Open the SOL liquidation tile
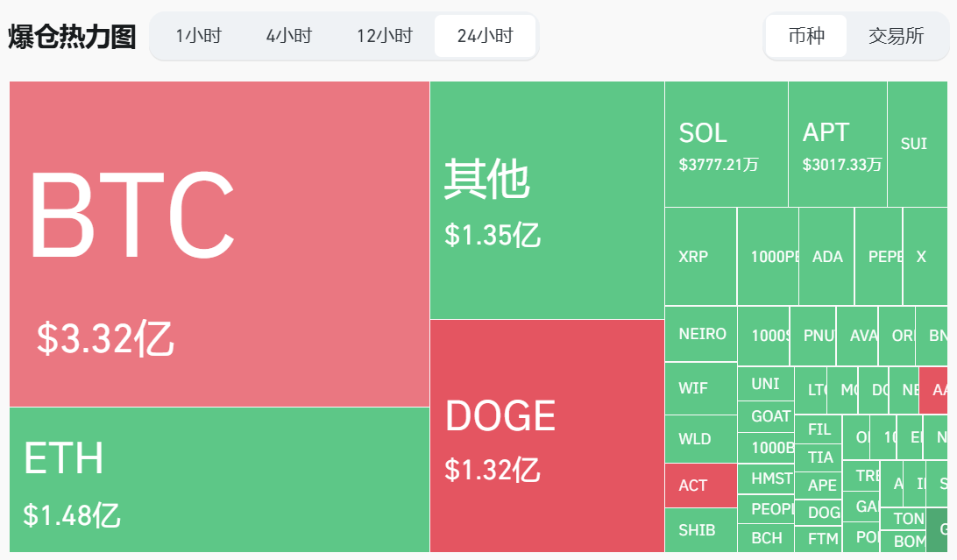This screenshot has width=957, height=560. [726, 145]
